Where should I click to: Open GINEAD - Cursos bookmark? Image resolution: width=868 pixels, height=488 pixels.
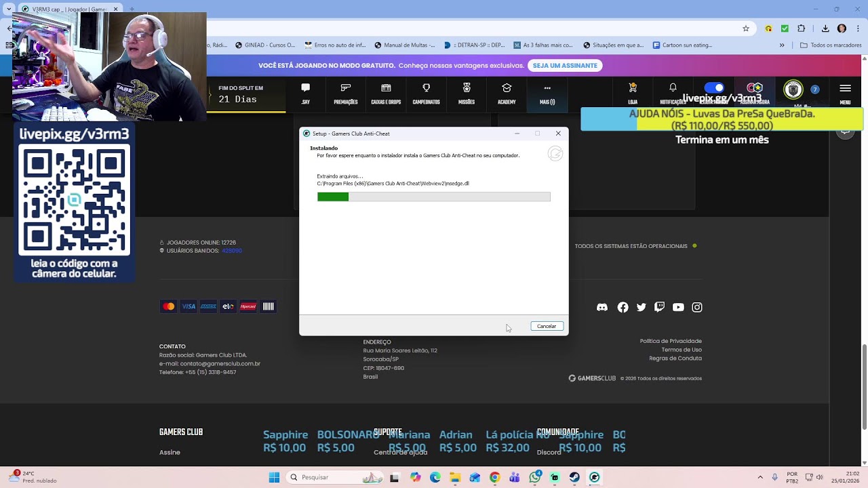coord(265,45)
